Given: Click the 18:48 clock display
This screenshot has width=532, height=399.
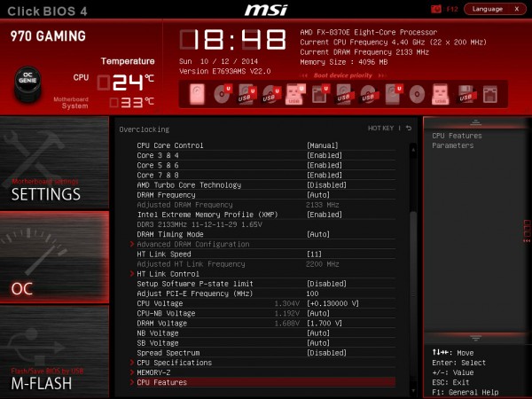Looking at the screenshot, I should [232, 40].
